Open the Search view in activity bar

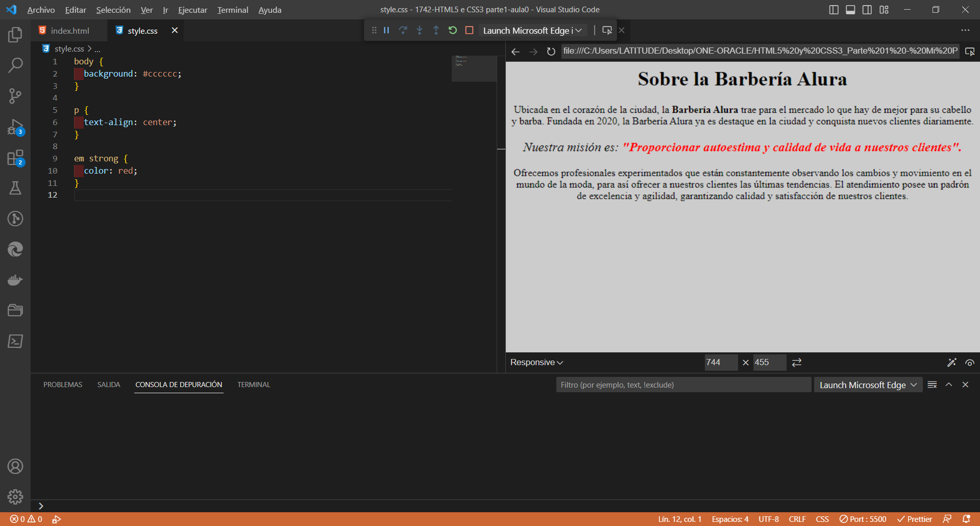pyautogui.click(x=15, y=65)
